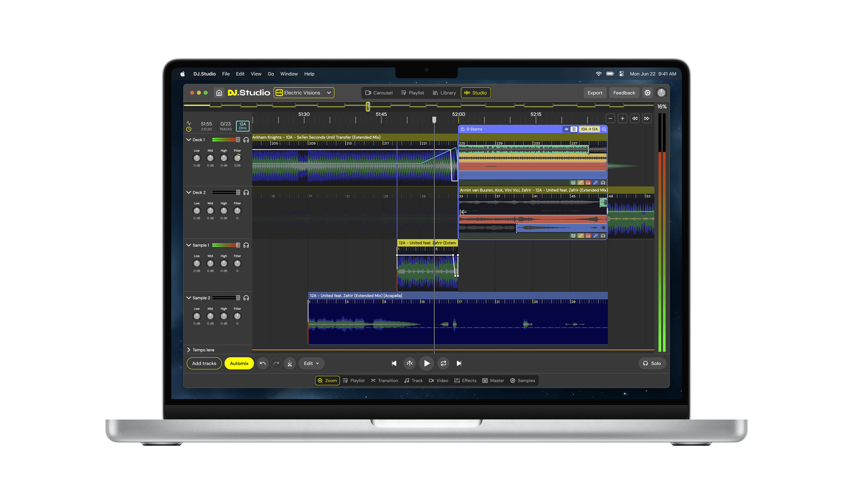This screenshot has width=853, height=504.
Task: Open the settings gear icon
Action: point(647,93)
